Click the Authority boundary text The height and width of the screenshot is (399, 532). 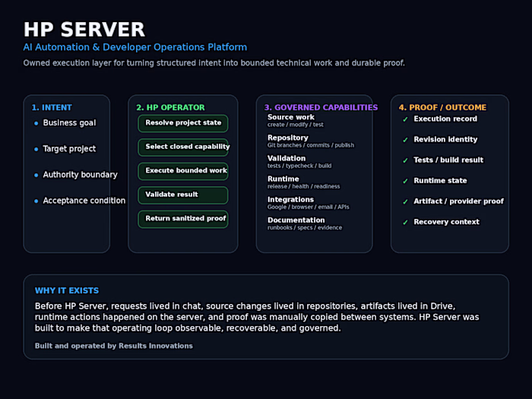point(80,175)
